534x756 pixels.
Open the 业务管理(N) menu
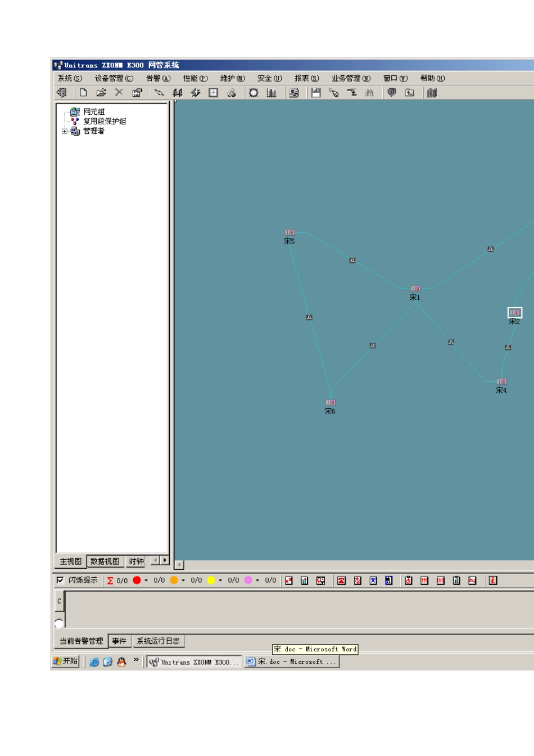click(351, 78)
